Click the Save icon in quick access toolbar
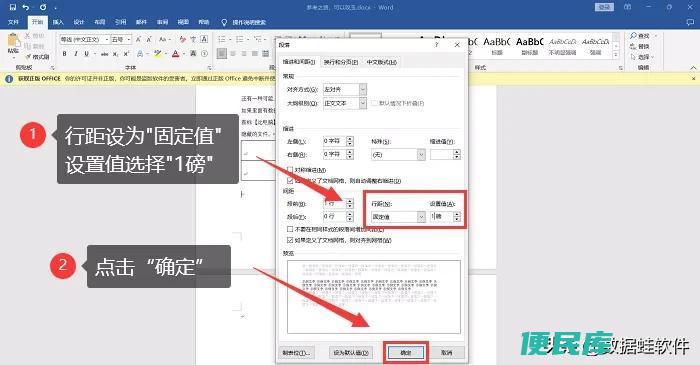The width and height of the screenshot is (700, 365). coord(12,7)
